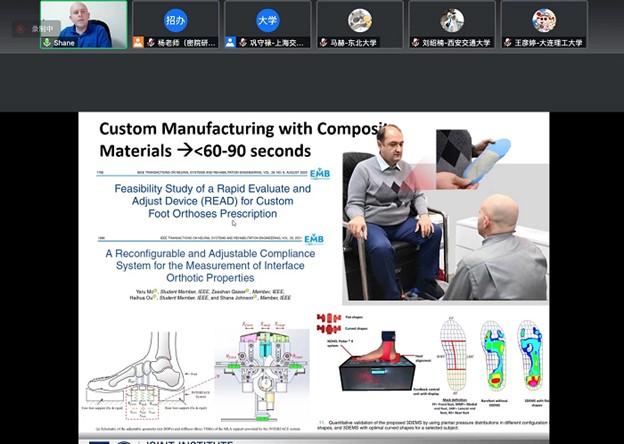Click the muted mic icon beside 杨老师

tap(150, 43)
